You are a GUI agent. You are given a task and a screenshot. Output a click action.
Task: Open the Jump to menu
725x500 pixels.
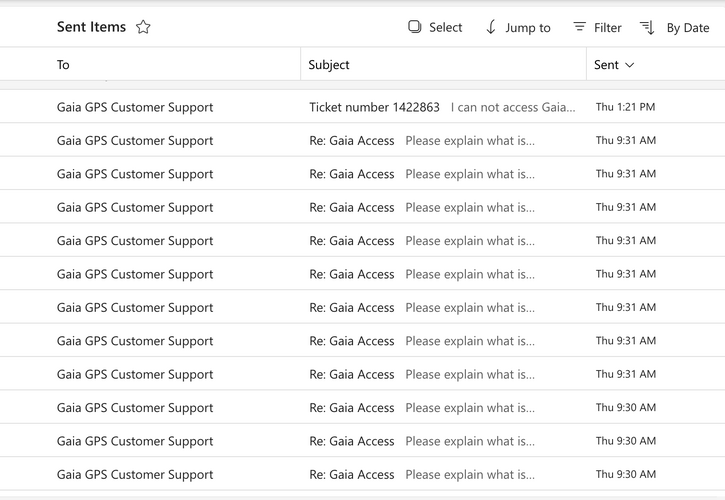tap(518, 27)
